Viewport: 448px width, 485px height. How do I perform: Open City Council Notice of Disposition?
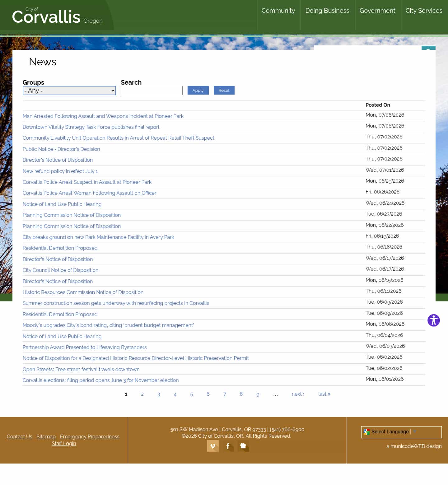pyautogui.click(x=60, y=270)
